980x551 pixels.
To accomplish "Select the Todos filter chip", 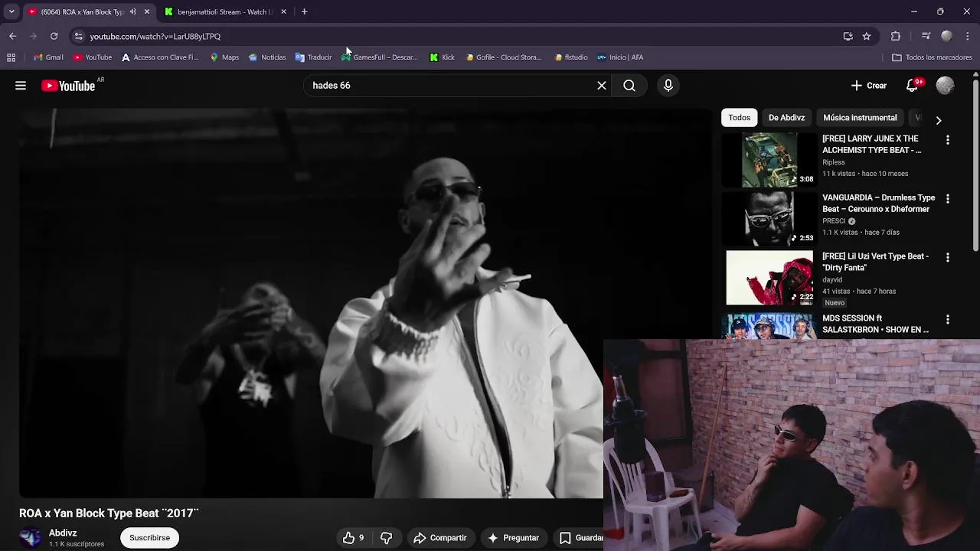I will [x=739, y=118].
